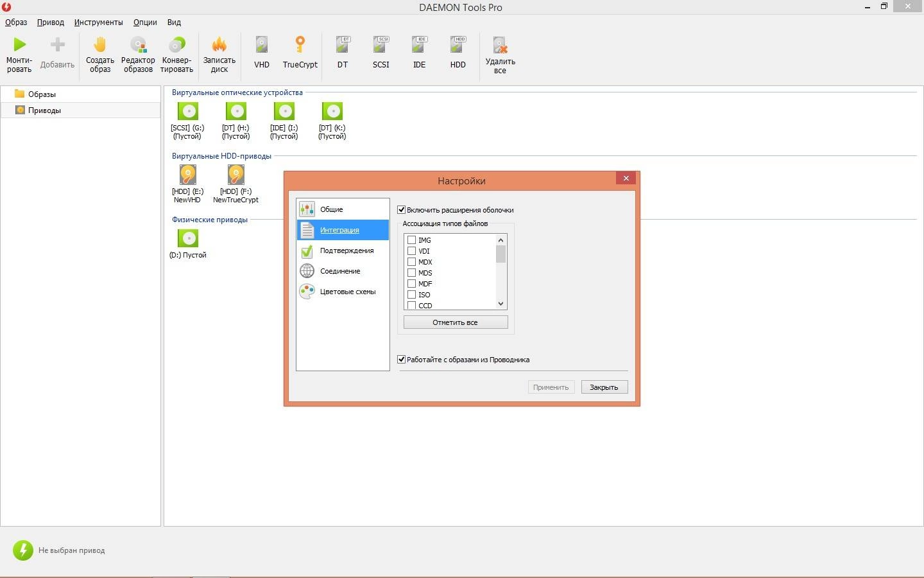
Task: Open the Привод menu
Action: click(x=51, y=22)
